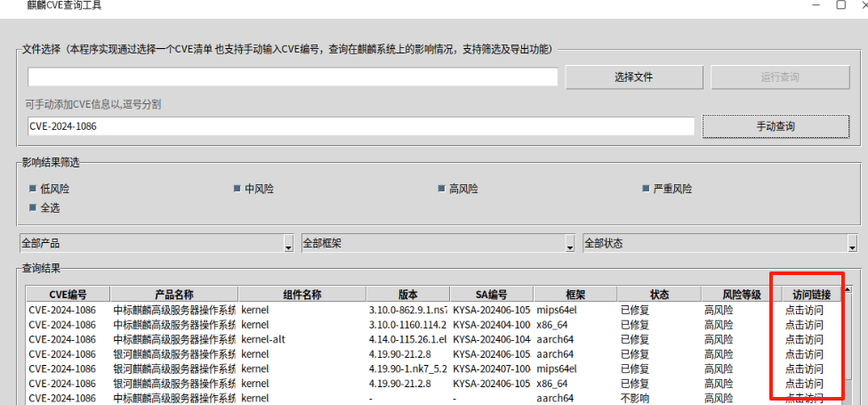
Task: Click the 产品名称 column header
Action: pos(174,295)
